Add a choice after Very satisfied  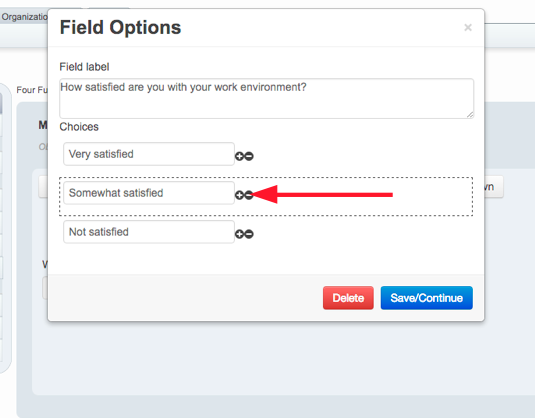240,156
